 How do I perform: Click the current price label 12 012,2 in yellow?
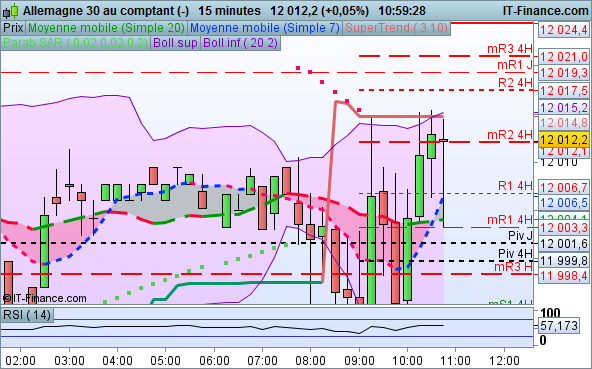[564, 140]
